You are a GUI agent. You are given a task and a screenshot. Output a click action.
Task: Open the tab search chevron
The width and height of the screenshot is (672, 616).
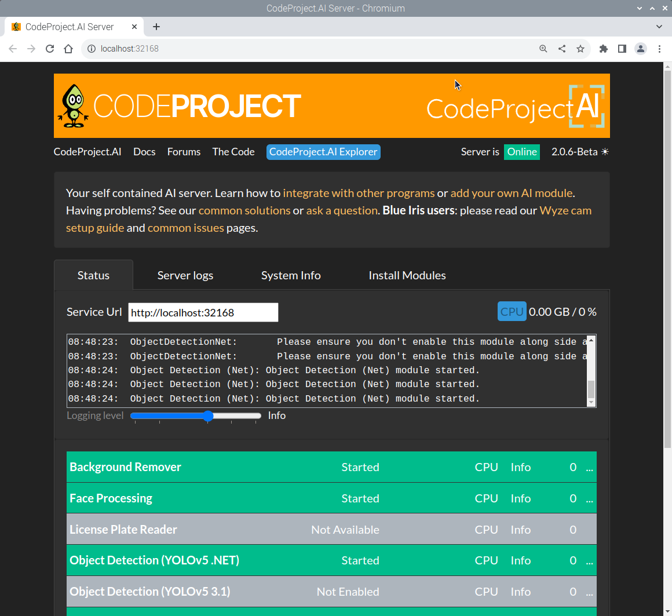[659, 27]
